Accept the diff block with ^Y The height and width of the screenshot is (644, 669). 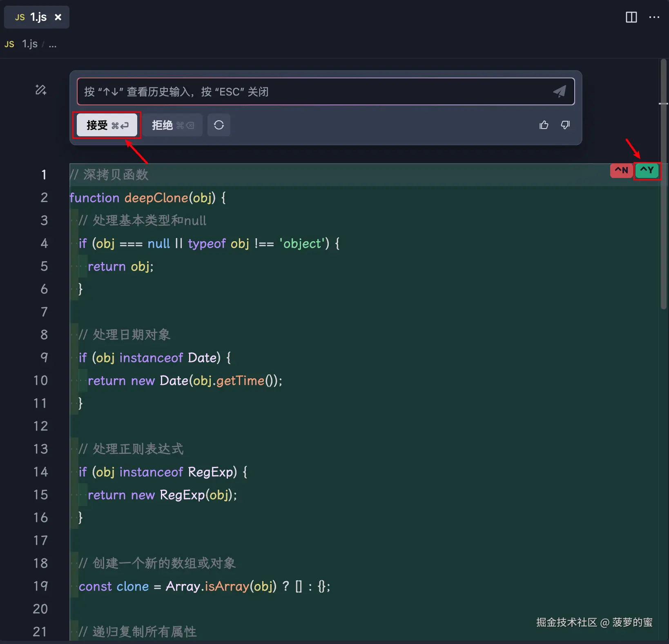(647, 171)
